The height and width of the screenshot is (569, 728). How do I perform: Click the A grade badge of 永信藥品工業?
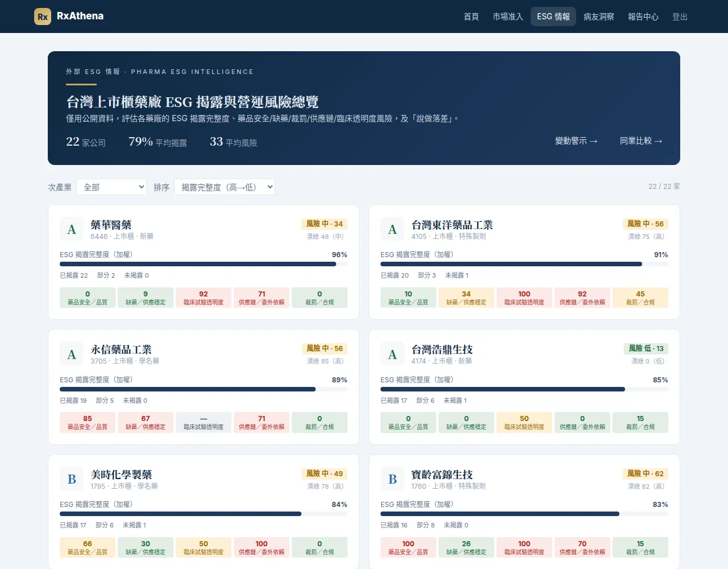(x=72, y=354)
